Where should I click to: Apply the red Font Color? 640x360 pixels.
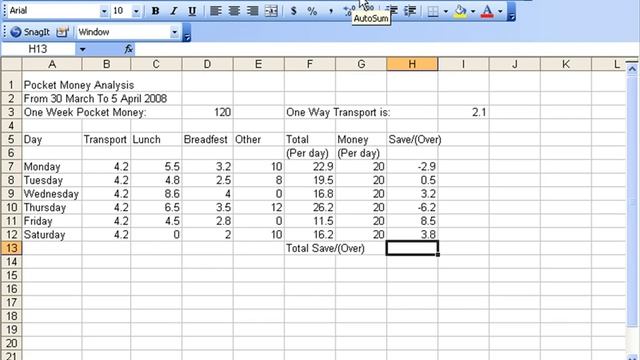[x=487, y=11]
